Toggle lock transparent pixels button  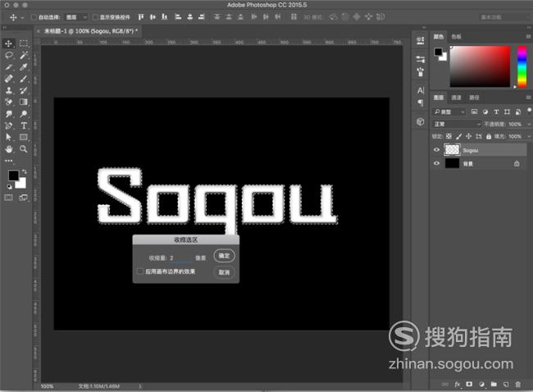pos(449,136)
